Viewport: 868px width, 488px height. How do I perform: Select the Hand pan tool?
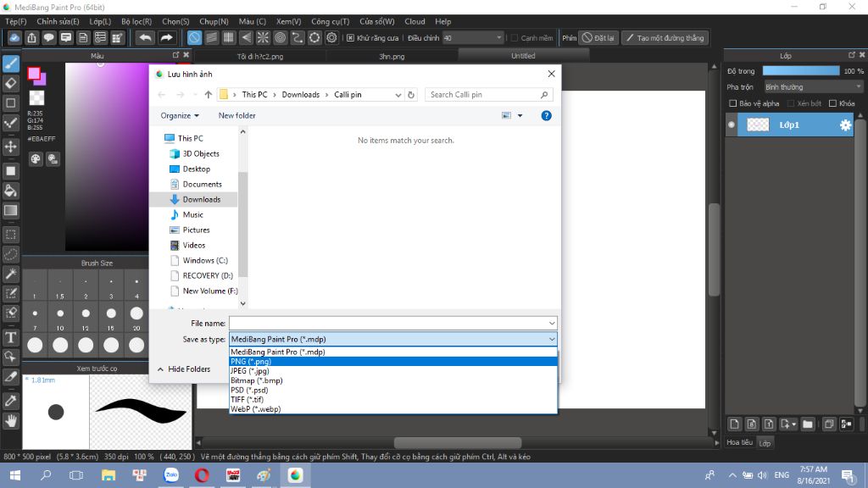(11, 421)
